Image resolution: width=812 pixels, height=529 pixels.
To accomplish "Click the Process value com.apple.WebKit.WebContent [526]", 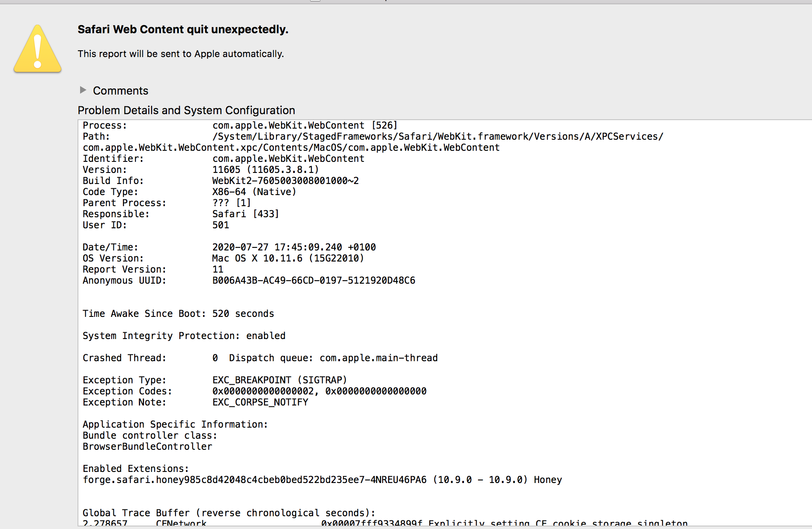I will pos(305,125).
